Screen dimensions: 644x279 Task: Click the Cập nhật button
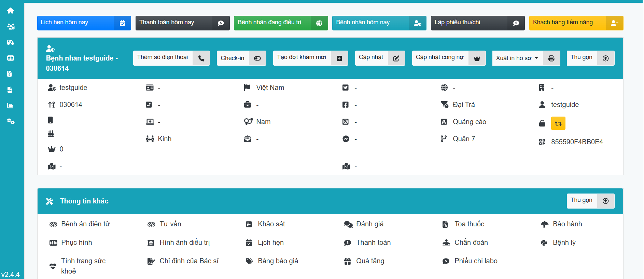point(379,58)
